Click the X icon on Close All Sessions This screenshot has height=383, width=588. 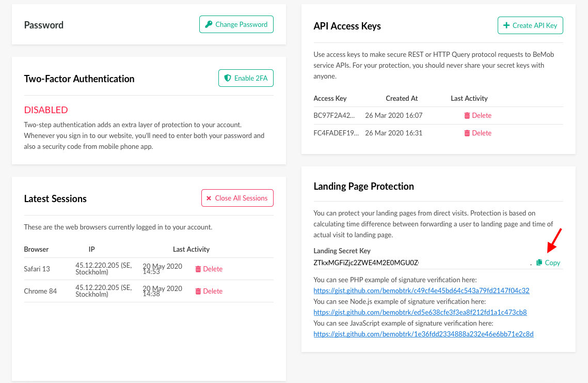pos(209,198)
